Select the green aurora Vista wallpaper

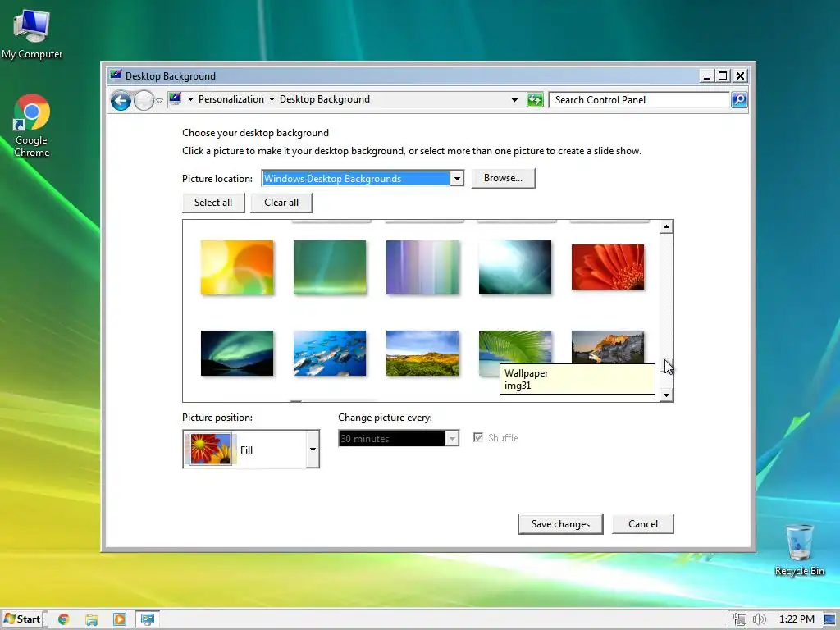click(330, 267)
